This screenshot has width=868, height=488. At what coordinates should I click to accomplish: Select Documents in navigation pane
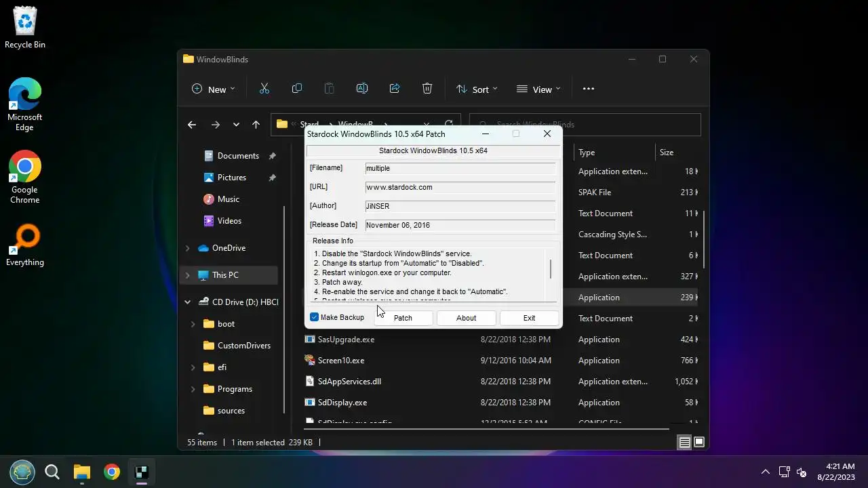[x=238, y=156]
